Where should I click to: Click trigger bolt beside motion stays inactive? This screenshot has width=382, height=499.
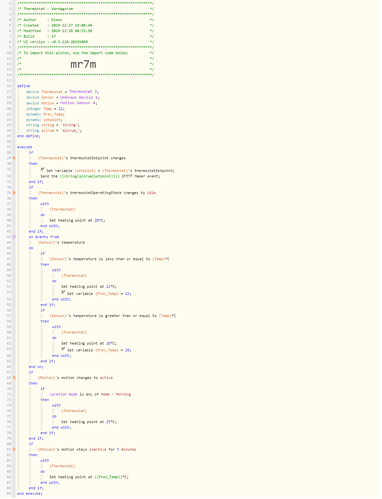[14, 450]
